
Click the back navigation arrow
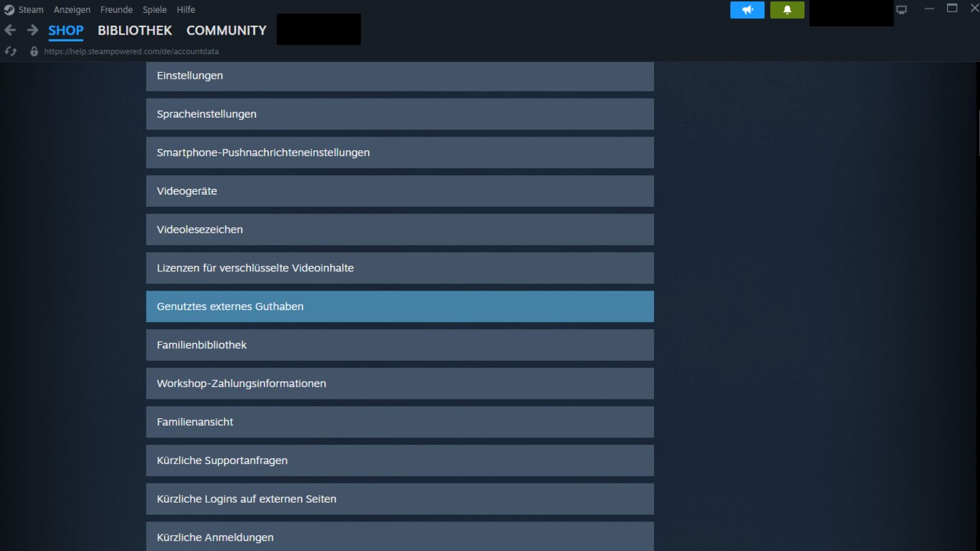point(10,30)
